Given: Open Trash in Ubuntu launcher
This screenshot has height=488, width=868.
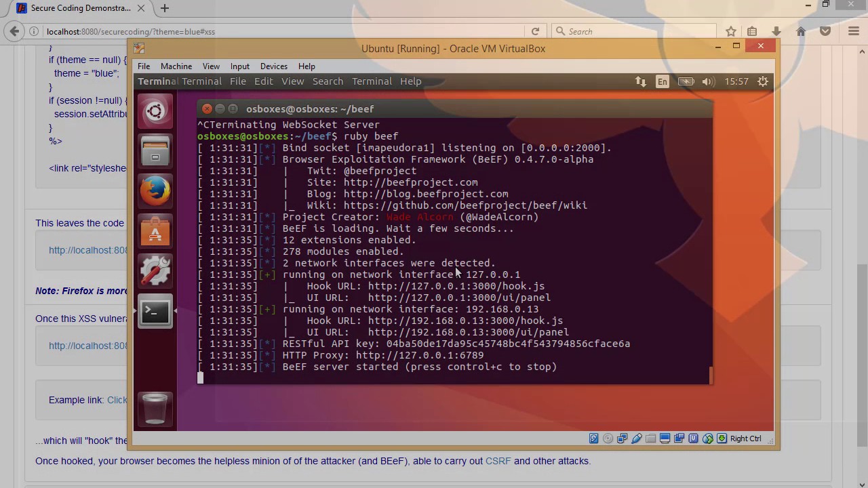Looking at the screenshot, I should (155, 408).
